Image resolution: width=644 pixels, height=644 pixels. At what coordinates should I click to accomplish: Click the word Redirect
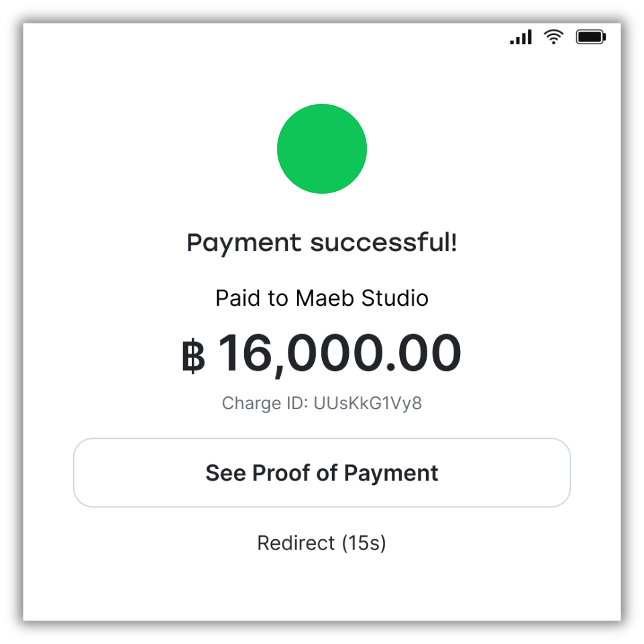coord(296,543)
